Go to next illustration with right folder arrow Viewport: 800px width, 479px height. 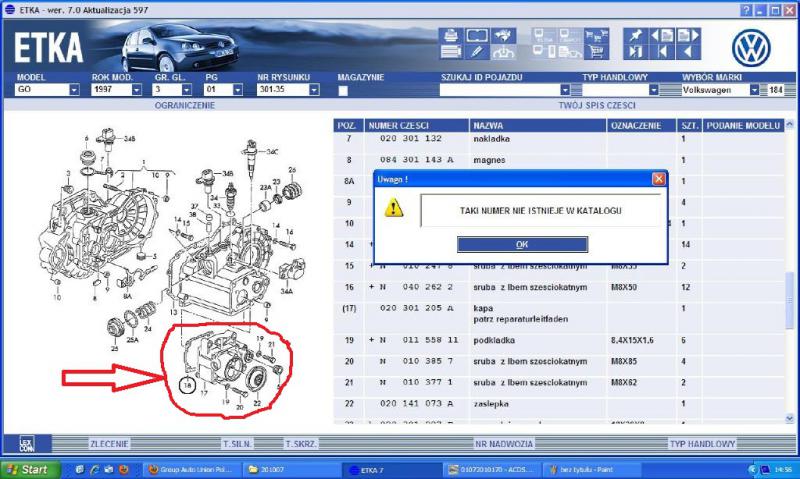coord(688,36)
